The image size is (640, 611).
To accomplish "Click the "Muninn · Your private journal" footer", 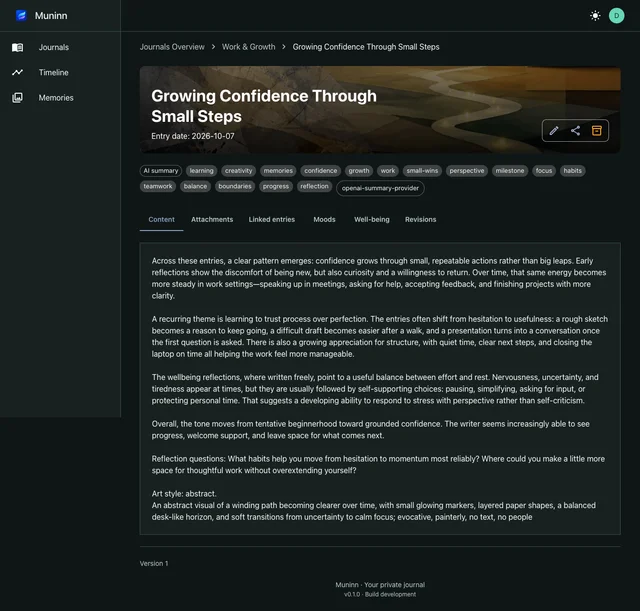I will click(380, 584).
